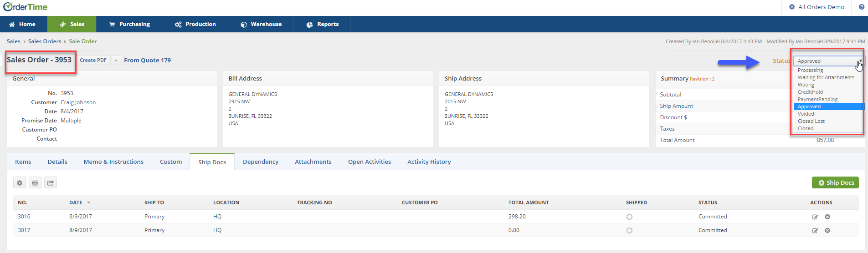Viewport: 868px width, 253px height.
Task: Open the From Quote 179 link
Action: coord(147,60)
